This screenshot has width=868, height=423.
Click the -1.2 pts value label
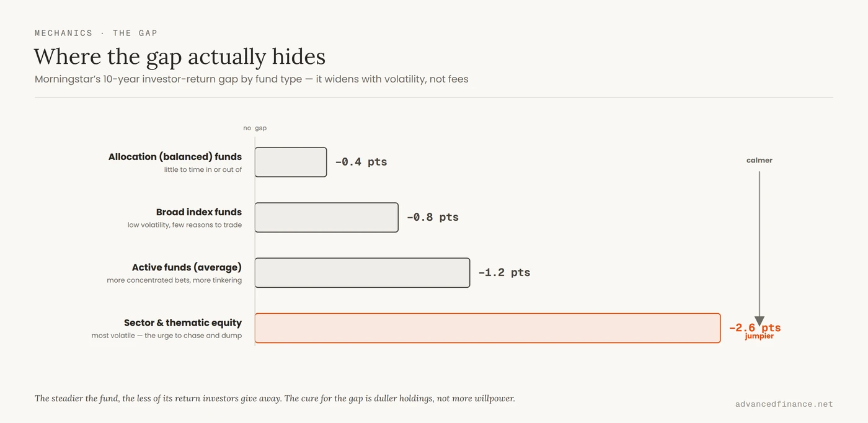pyautogui.click(x=504, y=272)
